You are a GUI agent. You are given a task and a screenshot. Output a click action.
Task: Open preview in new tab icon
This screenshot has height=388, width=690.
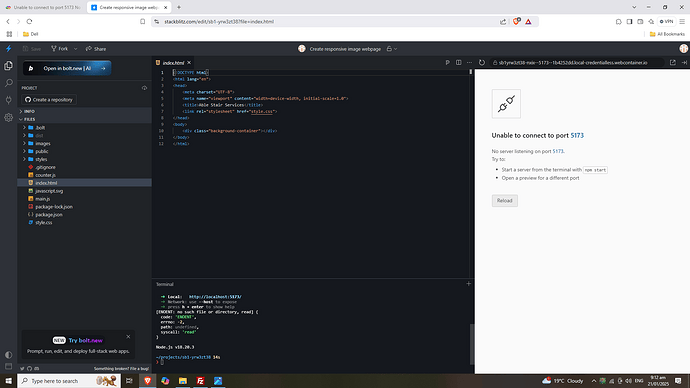point(672,62)
